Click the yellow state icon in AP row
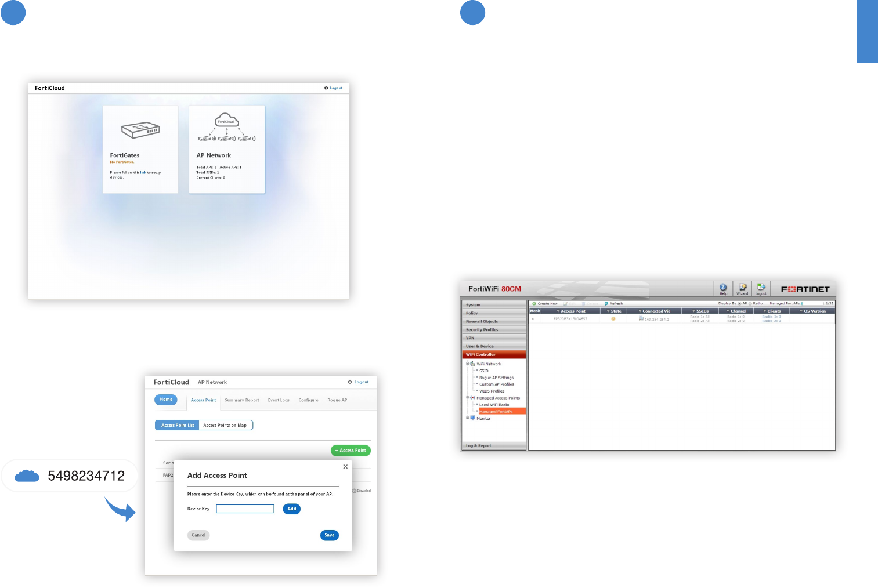This screenshot has height=588, width=878. pos(613,318)
